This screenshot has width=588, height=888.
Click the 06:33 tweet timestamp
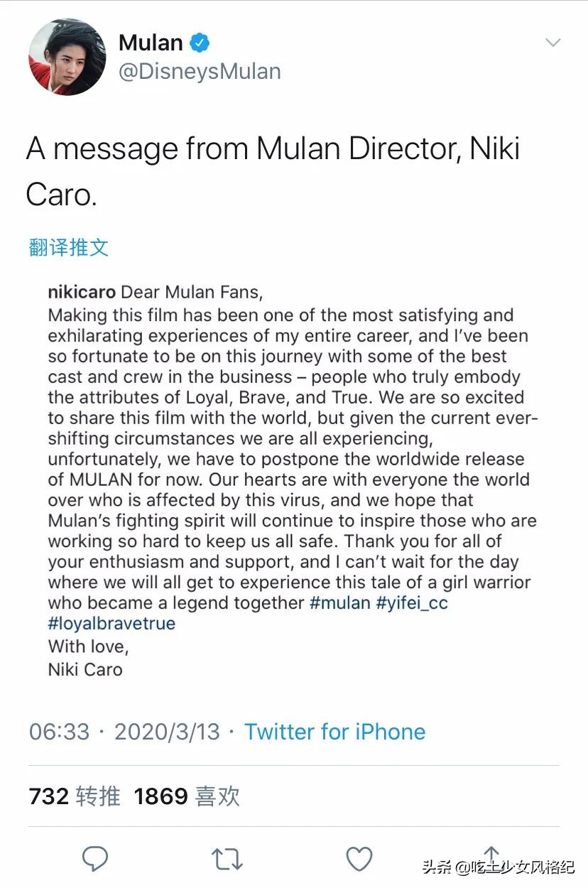click(x=60, y=732)
